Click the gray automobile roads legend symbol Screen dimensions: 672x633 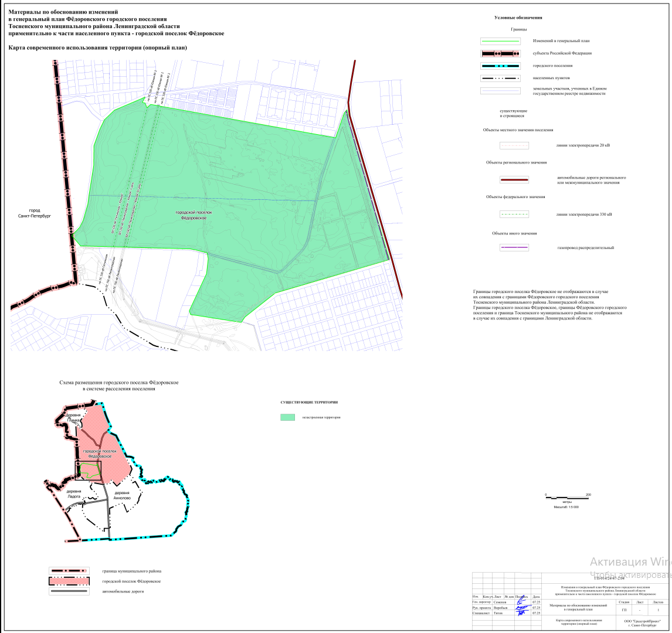[x=68, y=592]
